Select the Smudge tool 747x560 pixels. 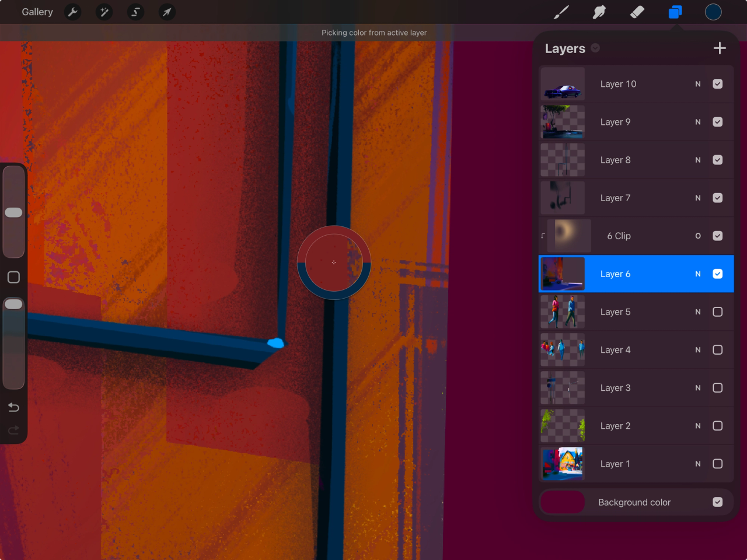click(x=599, y=12)
